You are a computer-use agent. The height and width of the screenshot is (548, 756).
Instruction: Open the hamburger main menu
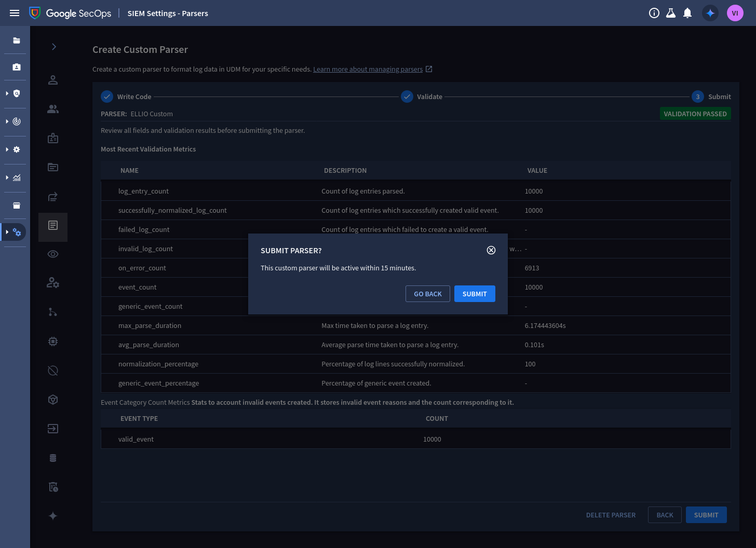point(15,13)
